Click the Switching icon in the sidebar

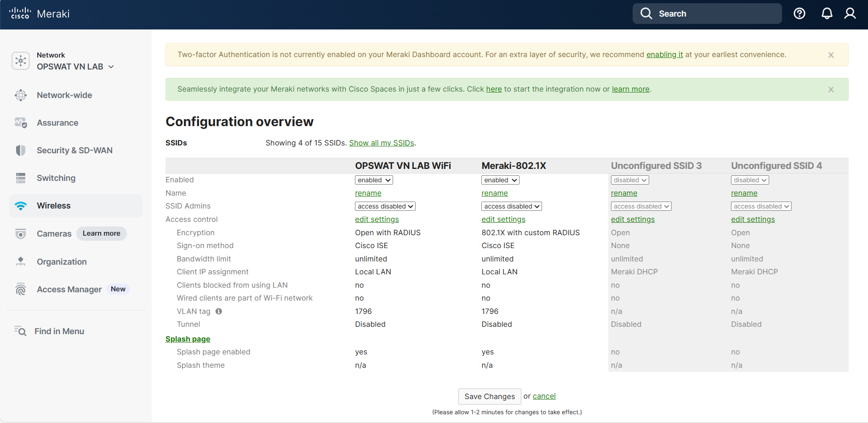pyautogui.click(x=21, y=178)
